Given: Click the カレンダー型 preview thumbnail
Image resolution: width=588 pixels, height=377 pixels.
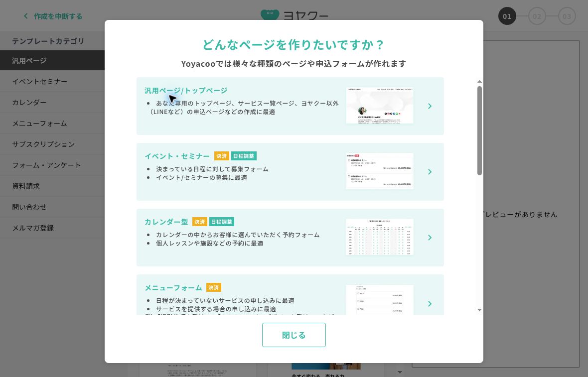Looking at the screenshot, I should coord(380,237).
